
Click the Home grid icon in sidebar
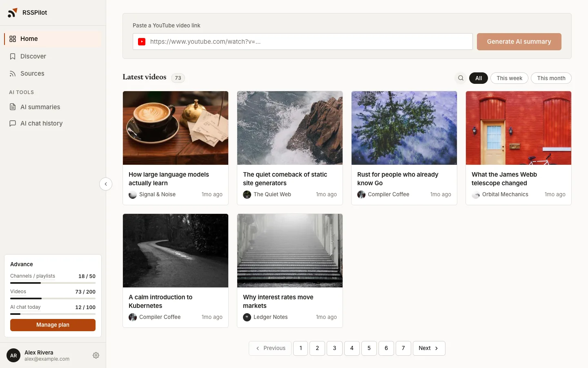point(13,39)
